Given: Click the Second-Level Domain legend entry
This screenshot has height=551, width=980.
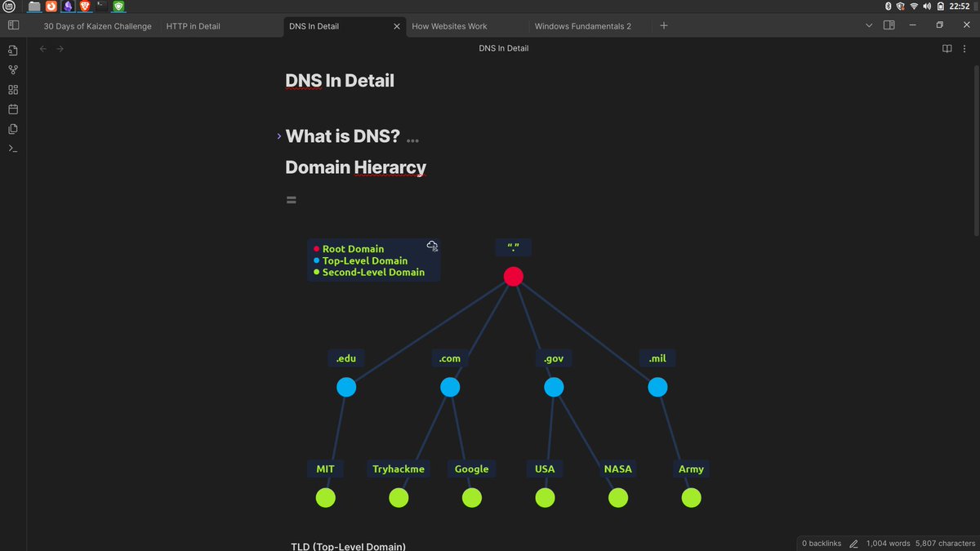Looking at the screenshot, I should [x=373, y=272].
